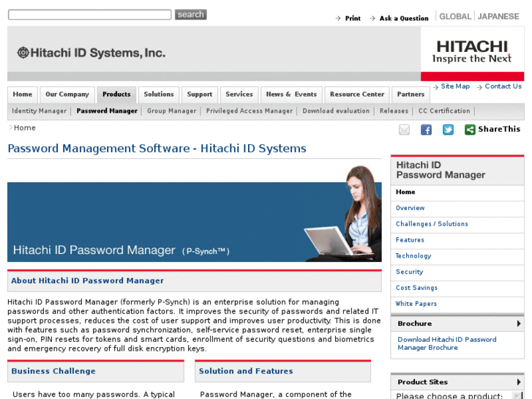532x399 pixels.
Task: Open the Home tab in main navigation
Action: point(23,94)
